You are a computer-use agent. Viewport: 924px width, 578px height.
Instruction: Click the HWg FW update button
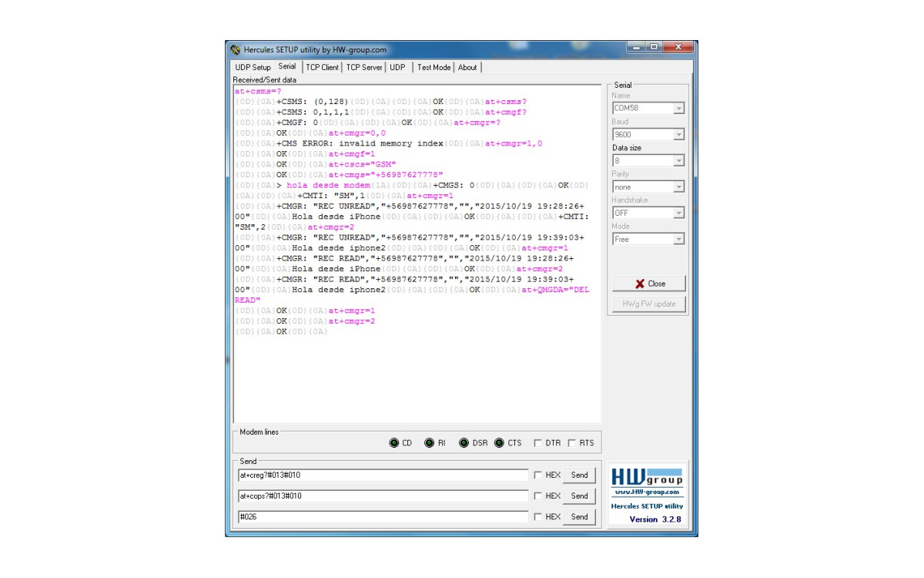[x=648, y=304]
